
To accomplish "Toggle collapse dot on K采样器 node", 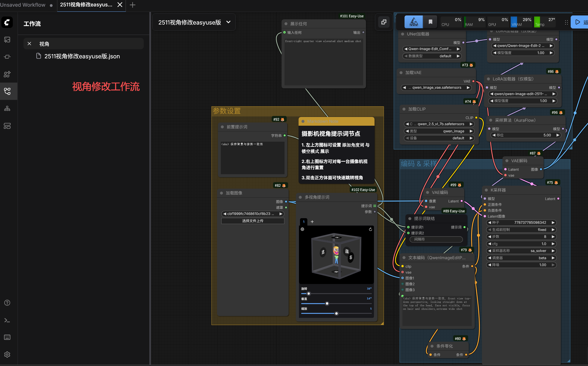I will (x=486, y=190).
